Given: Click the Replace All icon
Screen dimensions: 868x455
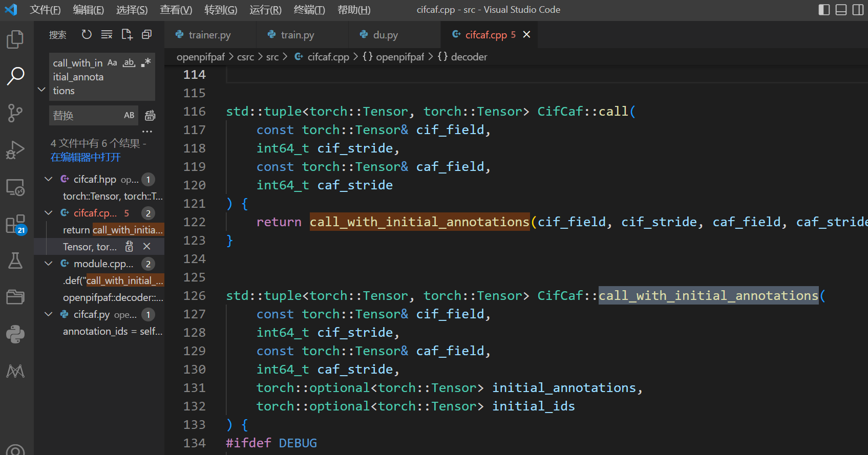Looking at the screenshot, I should pyautogui.click(x=150, y=116).
